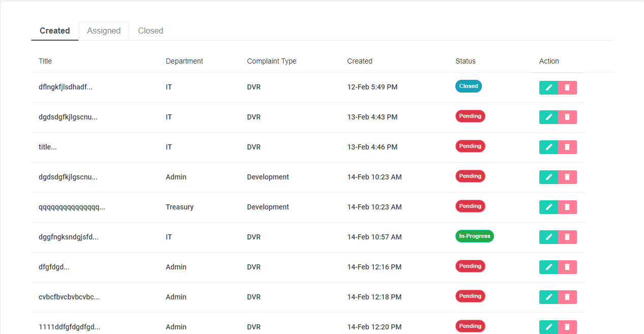Delete the In-Progress dggfngksndgjsfd... complaint

[567, 237]
